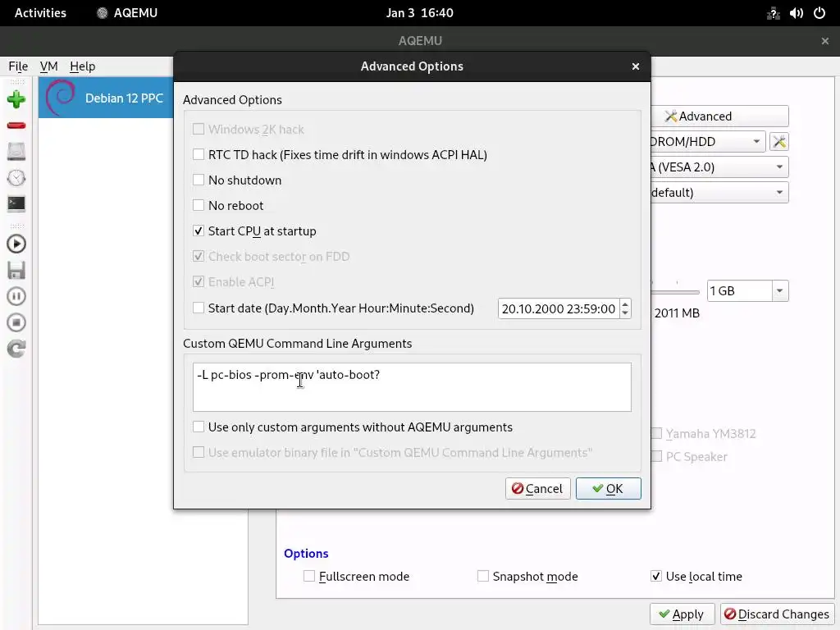The image size is (840, 630).
Task: Open the network status tray icon
Action: click(773, 13)
